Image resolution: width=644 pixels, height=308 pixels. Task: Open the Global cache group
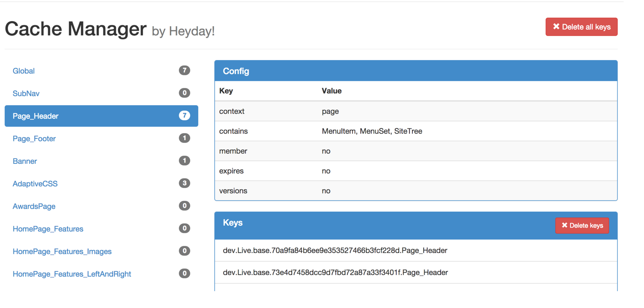point(24,71)
